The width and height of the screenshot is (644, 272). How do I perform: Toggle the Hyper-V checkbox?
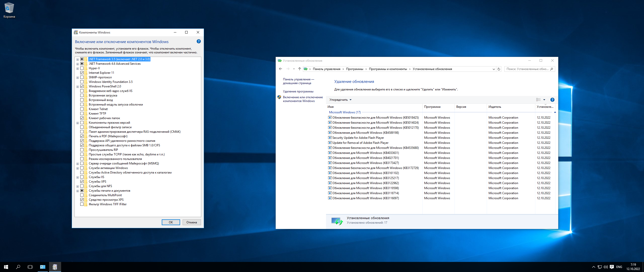tap(82, 68)
